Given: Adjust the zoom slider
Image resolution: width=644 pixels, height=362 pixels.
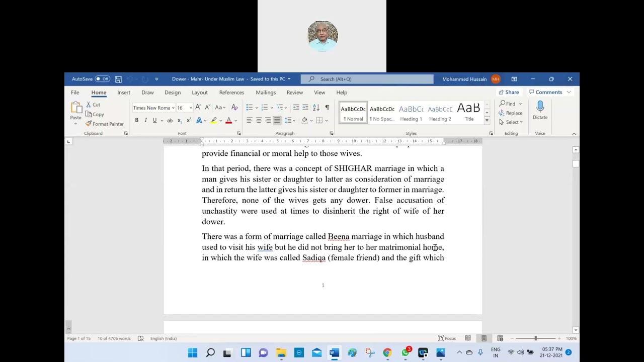Looking at the screenshot, I should point(535,338).
